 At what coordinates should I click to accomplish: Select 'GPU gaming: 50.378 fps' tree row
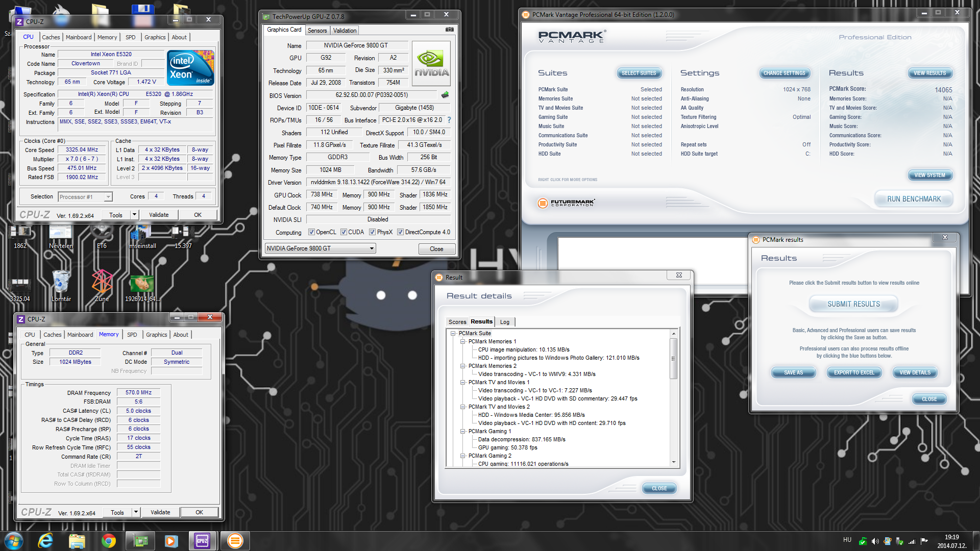(507, 447)
